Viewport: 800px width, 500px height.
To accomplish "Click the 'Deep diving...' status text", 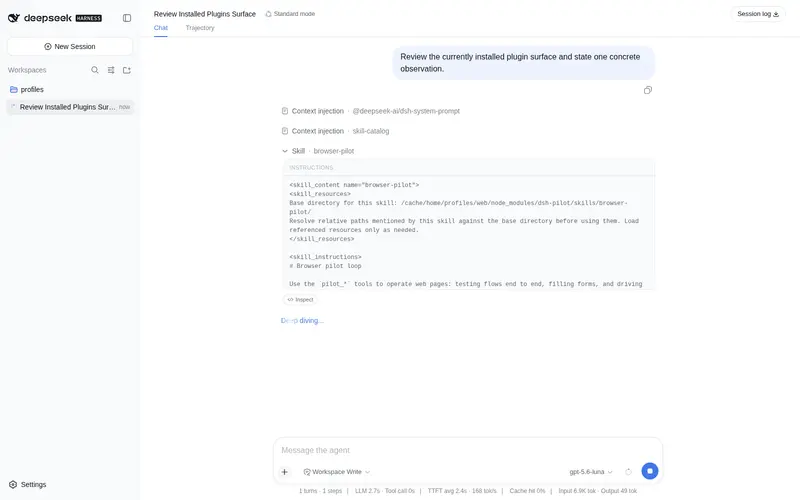I will (x=302, y=320).
